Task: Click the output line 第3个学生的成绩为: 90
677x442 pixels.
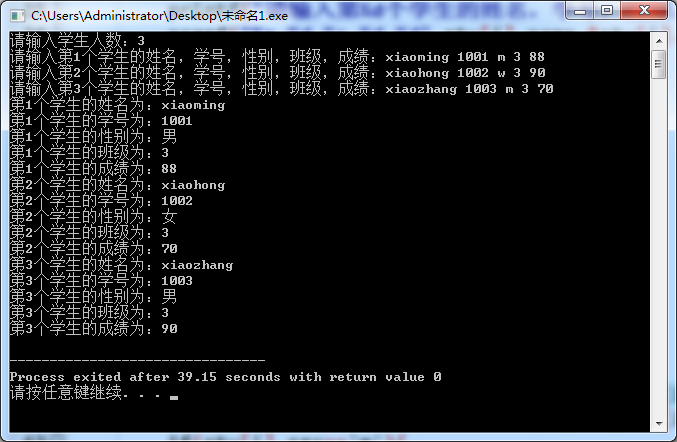Action: 94,329
